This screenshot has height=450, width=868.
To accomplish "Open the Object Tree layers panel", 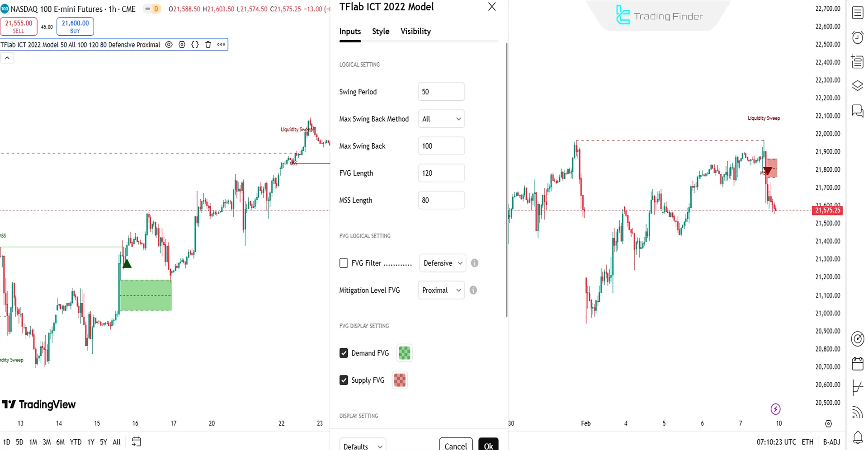I will 858,85.
